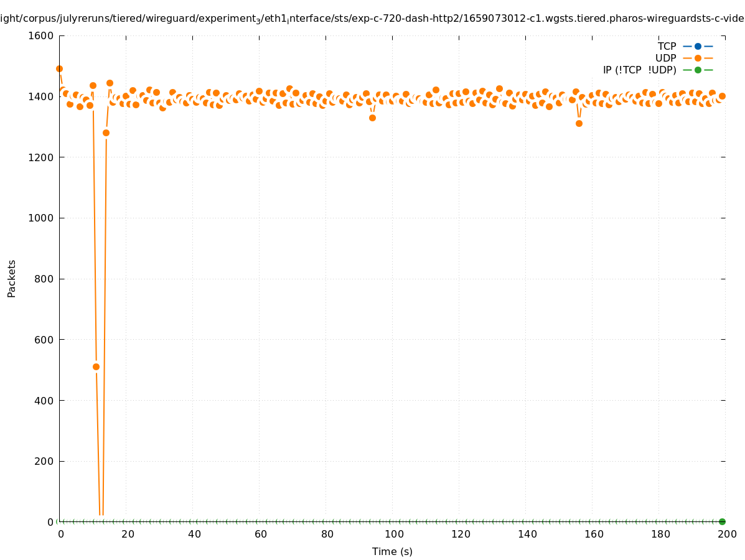
Task: Click the 800 y-axis tick label
Action: pyautogui.click(x=45, y=279)
